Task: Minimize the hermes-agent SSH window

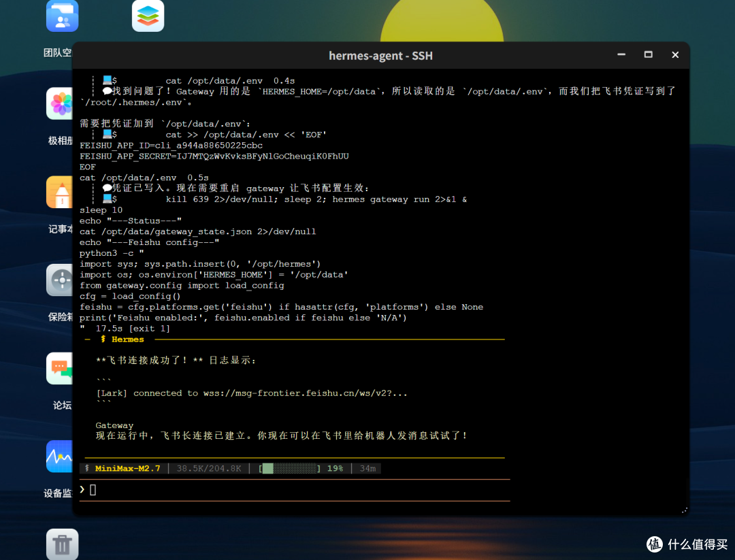Action: tap(621, 55)
